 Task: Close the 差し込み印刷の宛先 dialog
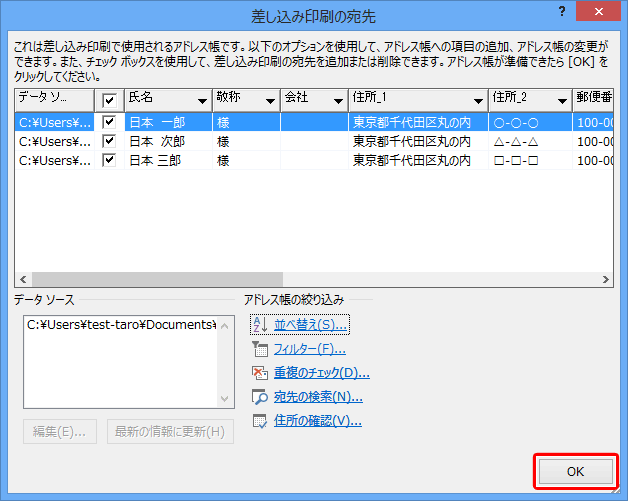598,11
